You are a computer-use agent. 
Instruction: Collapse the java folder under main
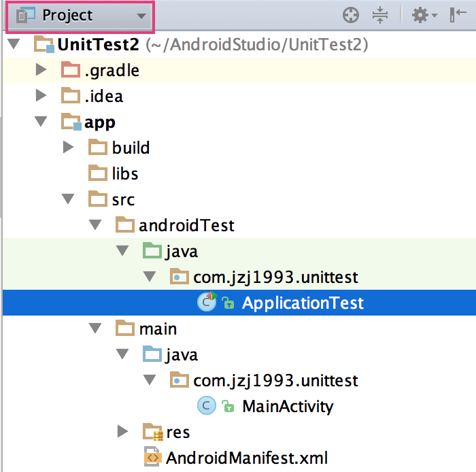tap(122, 354)
